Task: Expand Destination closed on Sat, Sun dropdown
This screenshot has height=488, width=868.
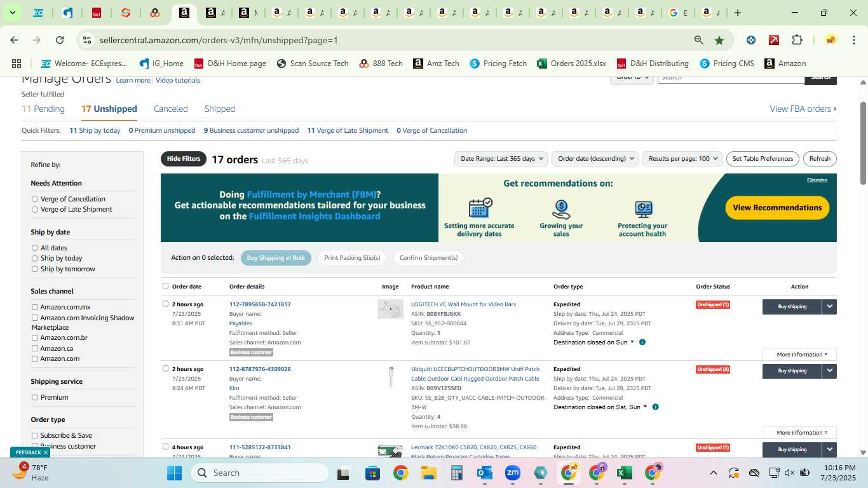Action: click(x=600, y=407)
